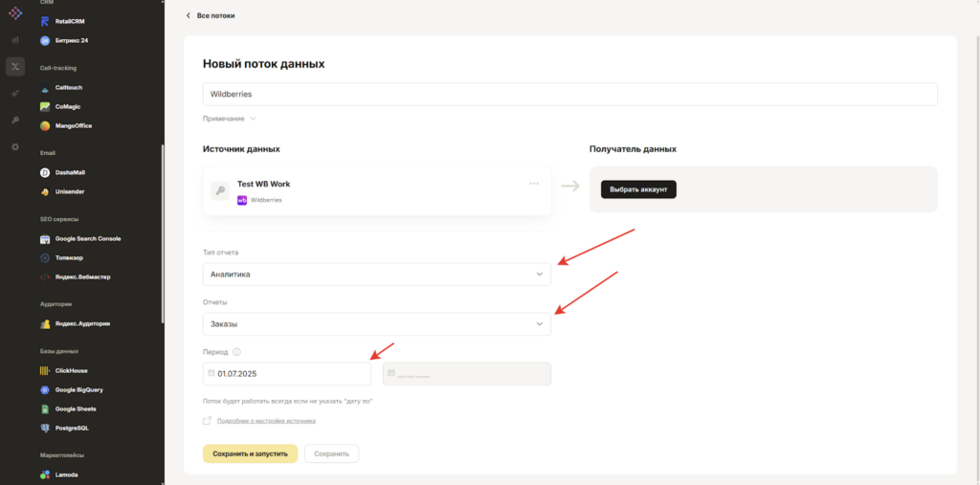This screenshot has width=980, height=485.
Task: Click the Сохранить и запустить button
Action: point(250,453)
